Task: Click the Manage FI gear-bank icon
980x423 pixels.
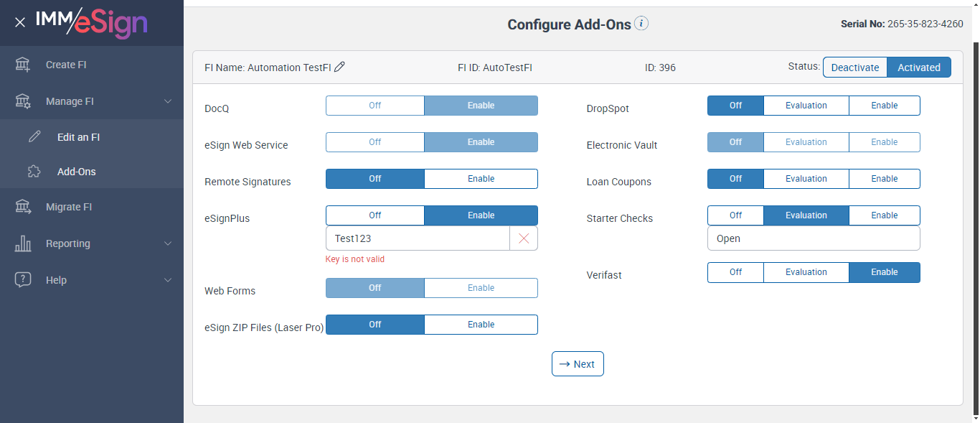Action: pyautogui.click(x=23, y=101)
